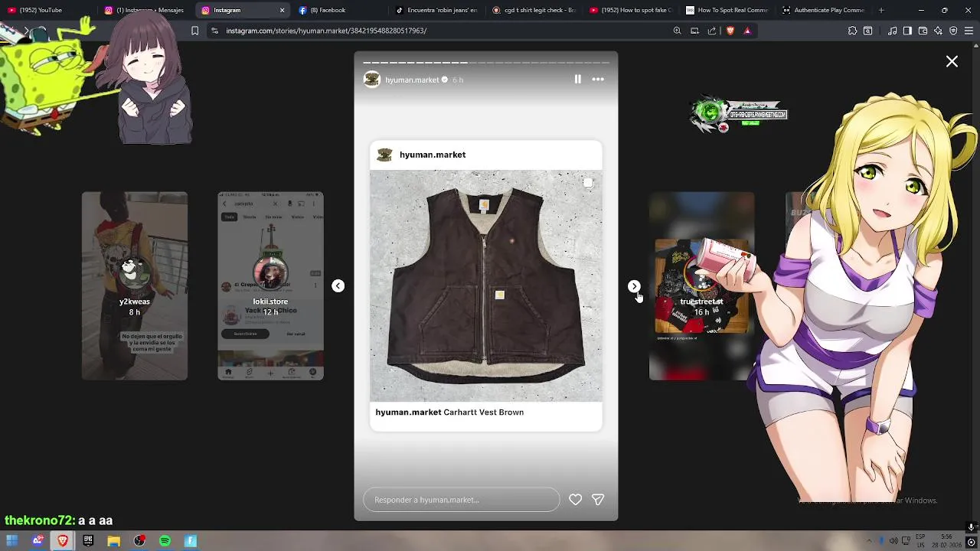Open Brave VPN shield icon

pyautogui.click(x=953, y=31)
